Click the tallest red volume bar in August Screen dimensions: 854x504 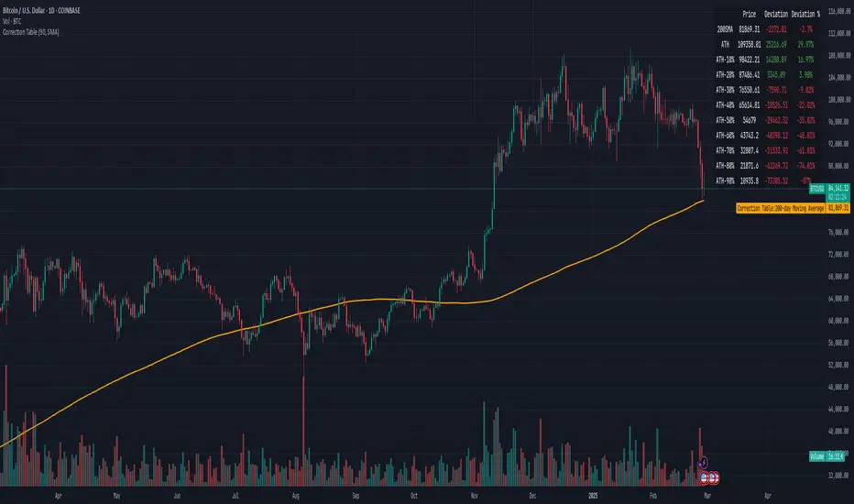click(x=302, y=422)
